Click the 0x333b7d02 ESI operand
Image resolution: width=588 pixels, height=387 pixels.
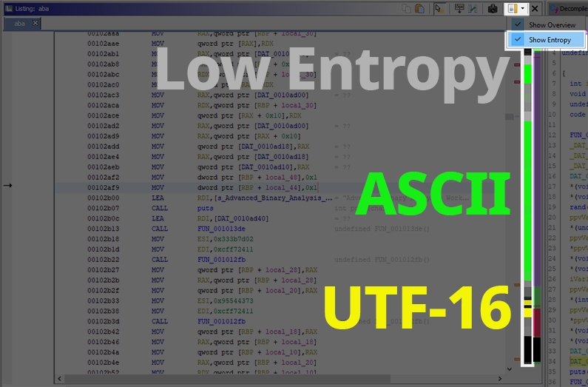point(233,239)
